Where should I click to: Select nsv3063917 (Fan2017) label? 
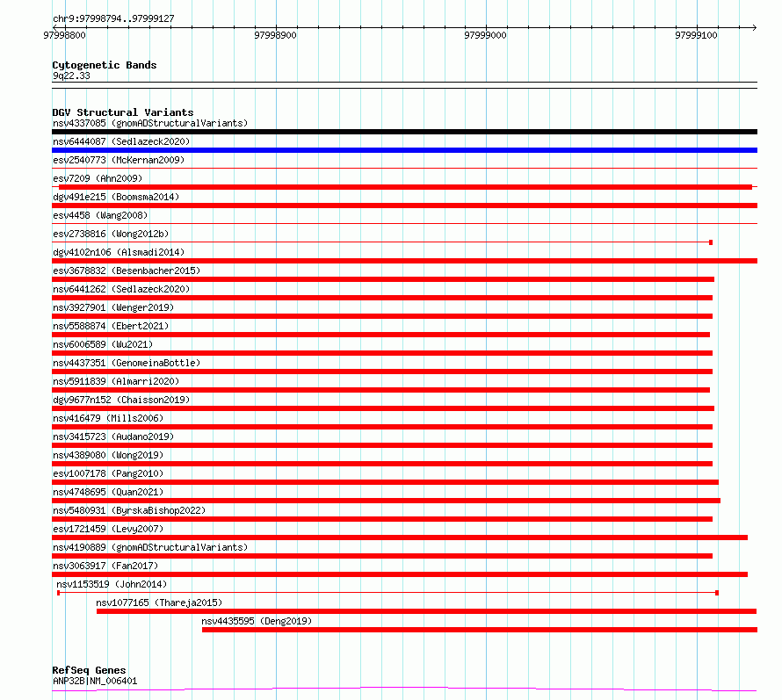[105, 566]
